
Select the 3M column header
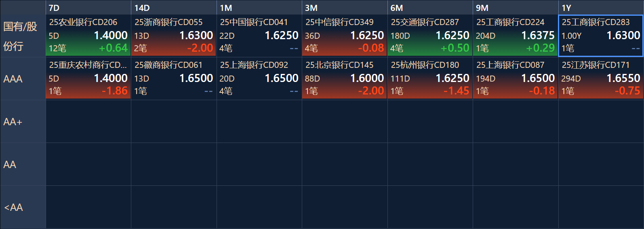345,8
